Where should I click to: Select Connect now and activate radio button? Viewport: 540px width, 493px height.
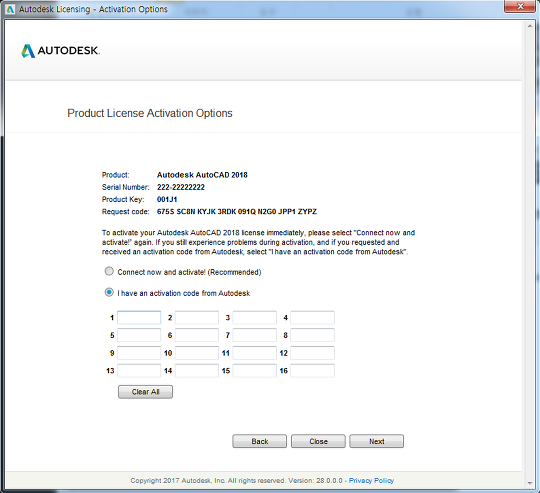tap(109, 271)
